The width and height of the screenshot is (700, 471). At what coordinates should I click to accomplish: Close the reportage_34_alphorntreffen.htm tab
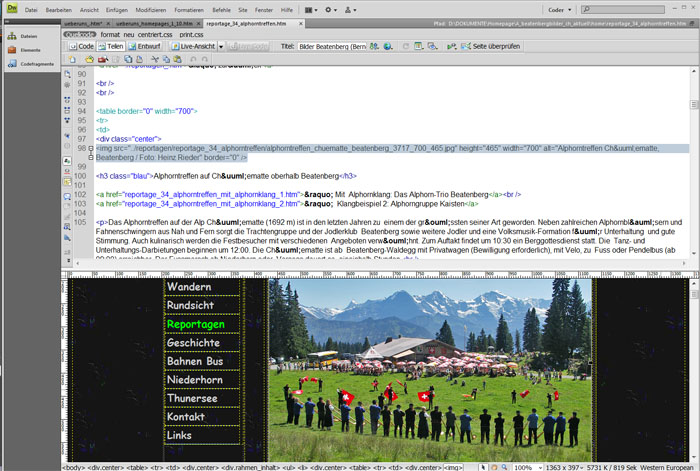pyautogui.click(x=300, y=24)
